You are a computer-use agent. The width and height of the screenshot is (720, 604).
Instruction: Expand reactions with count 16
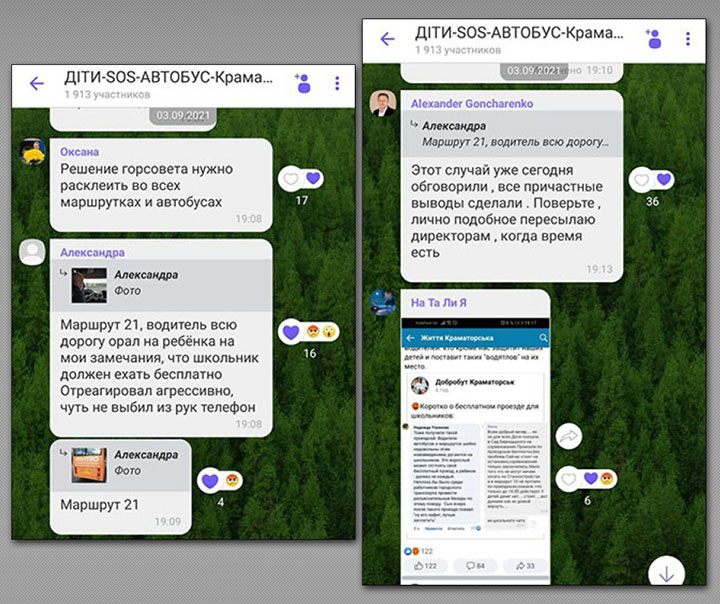(310, 332)
